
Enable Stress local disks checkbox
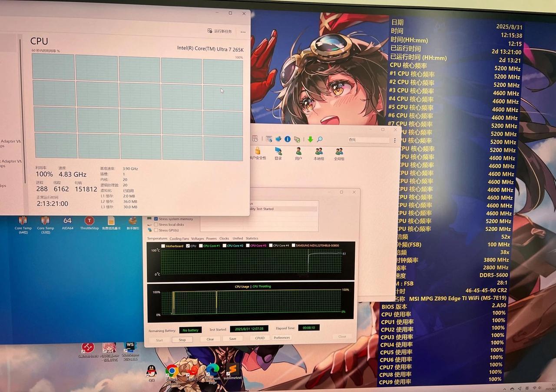point(156,225)
